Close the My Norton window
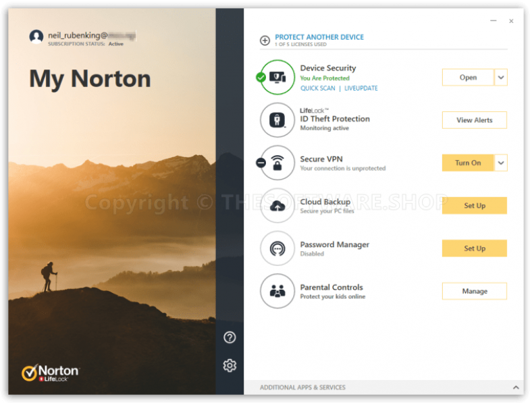This screenshot has height=403, width=532. [x=511, y=21]
